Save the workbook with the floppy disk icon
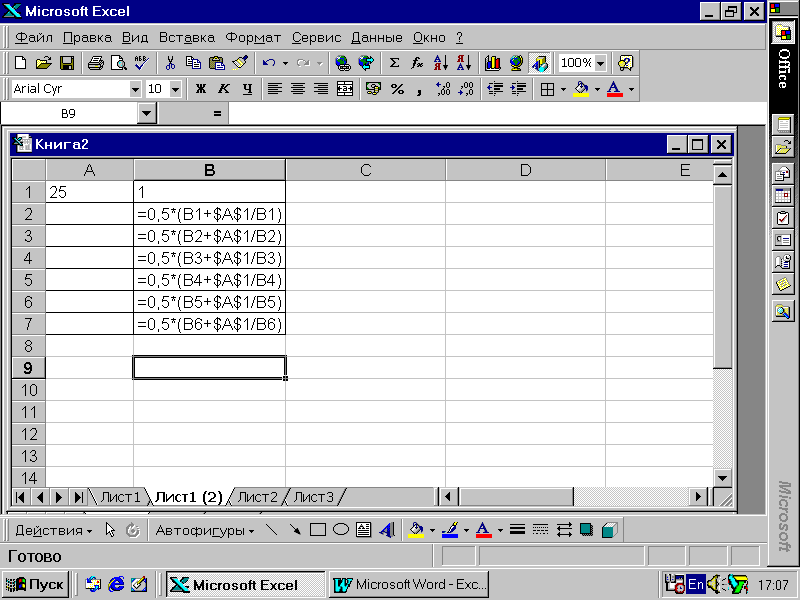The height and width of the screenshot is (600, 800). tap(67, 63)
